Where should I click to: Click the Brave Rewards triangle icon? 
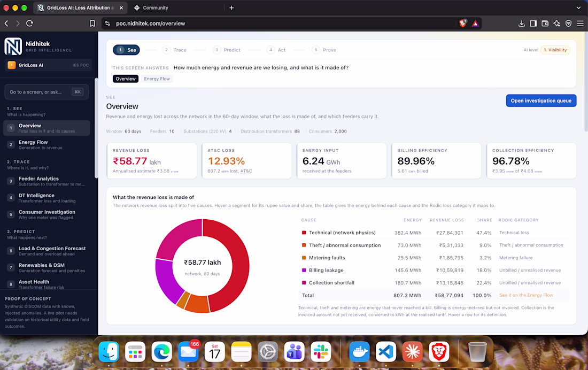(x=475, y=24)
